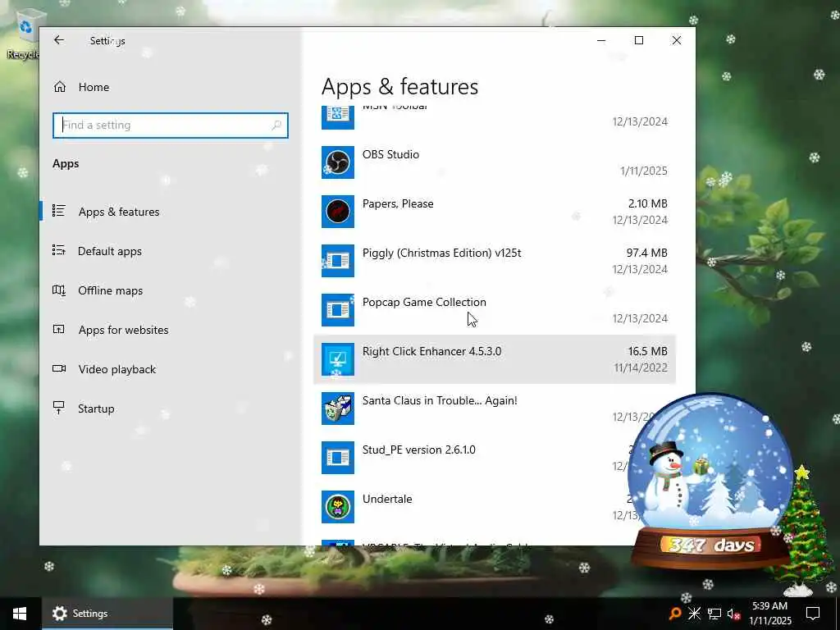Click the 16.5 MB size value

click(647, 351)
